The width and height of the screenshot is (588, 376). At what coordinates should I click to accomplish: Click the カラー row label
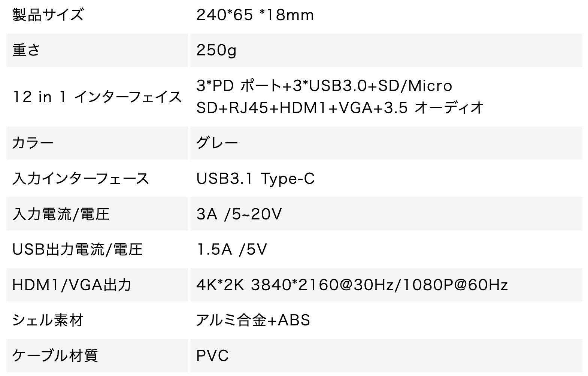33,143
